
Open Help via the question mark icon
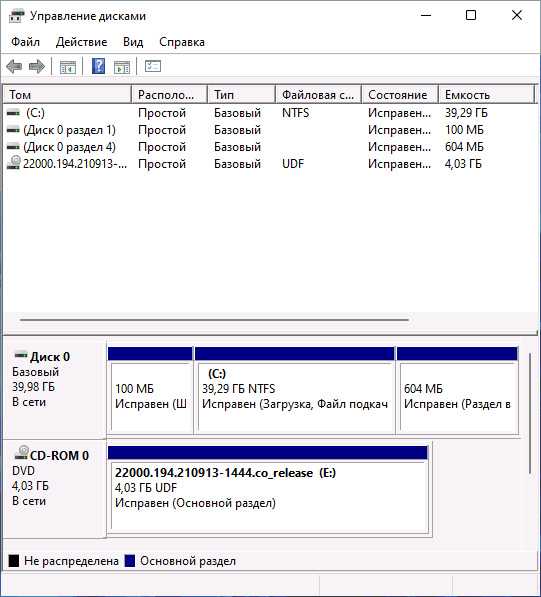(99, 67)
